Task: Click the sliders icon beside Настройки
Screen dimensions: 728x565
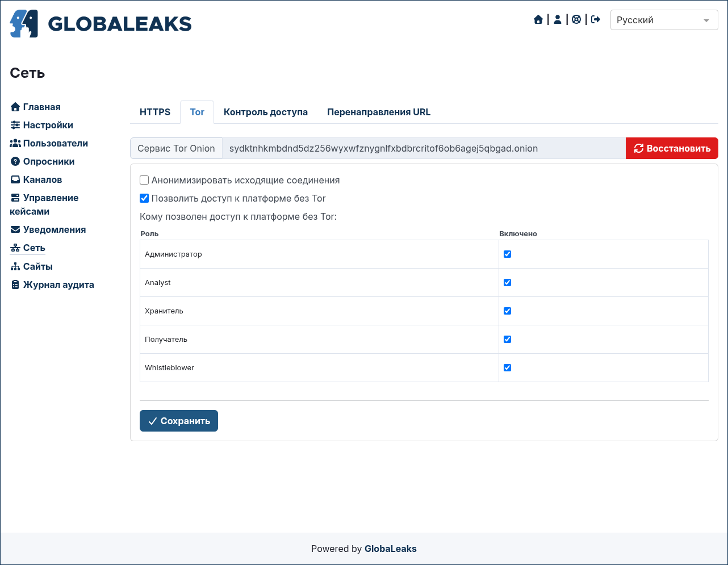Action: (x=15, y=125)
